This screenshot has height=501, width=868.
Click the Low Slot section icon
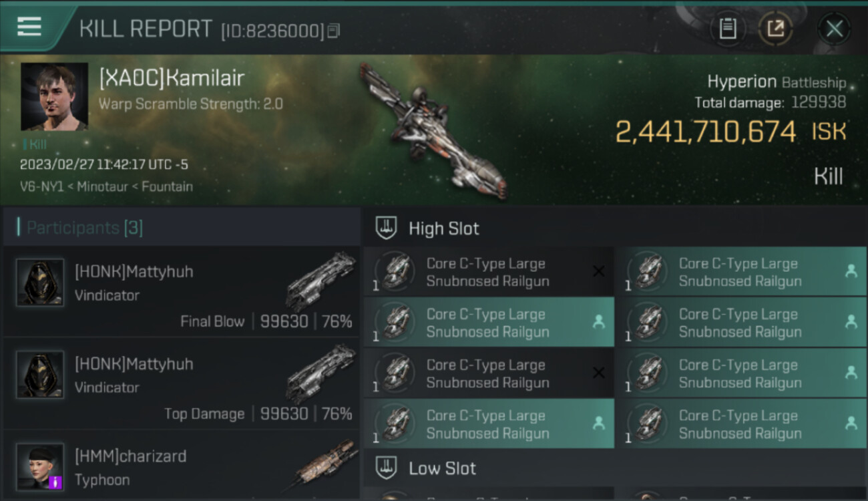pyautogui.click(x=387, y=468)
